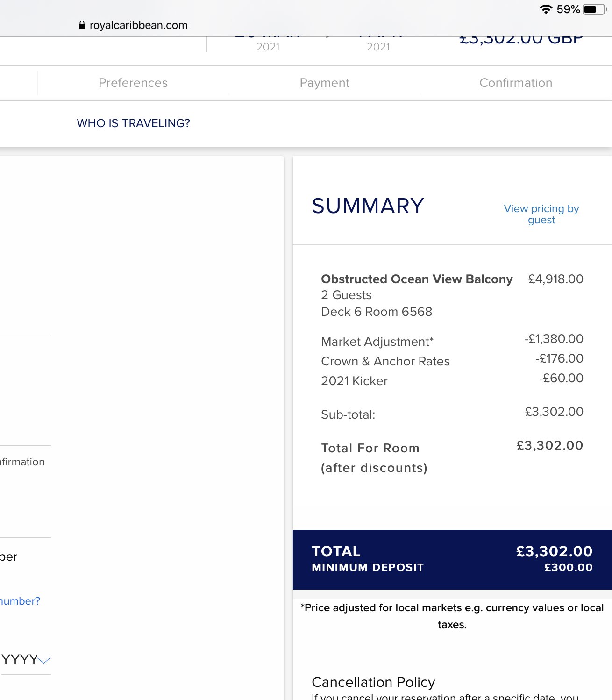Select the Total For Room £3,302.00 amount
The height and width of the screenshot is (700, 612).
(x=550, y=445)
